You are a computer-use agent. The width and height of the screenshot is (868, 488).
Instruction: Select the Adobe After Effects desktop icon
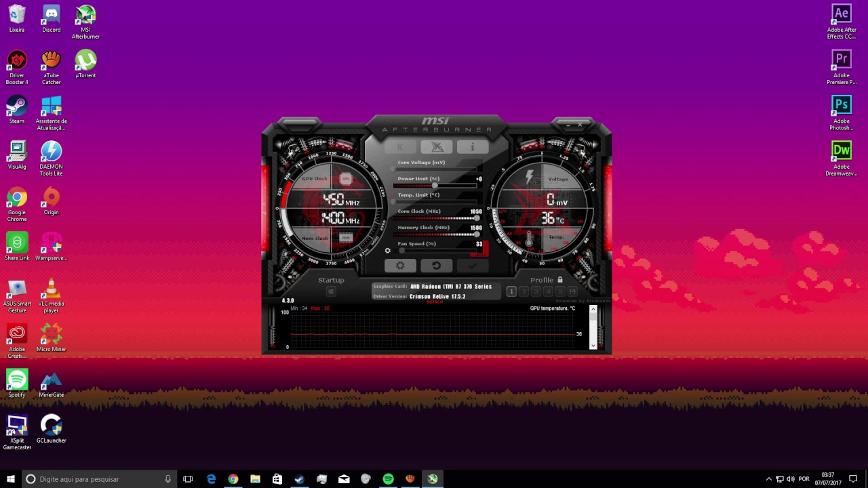[x=842, y=22]
